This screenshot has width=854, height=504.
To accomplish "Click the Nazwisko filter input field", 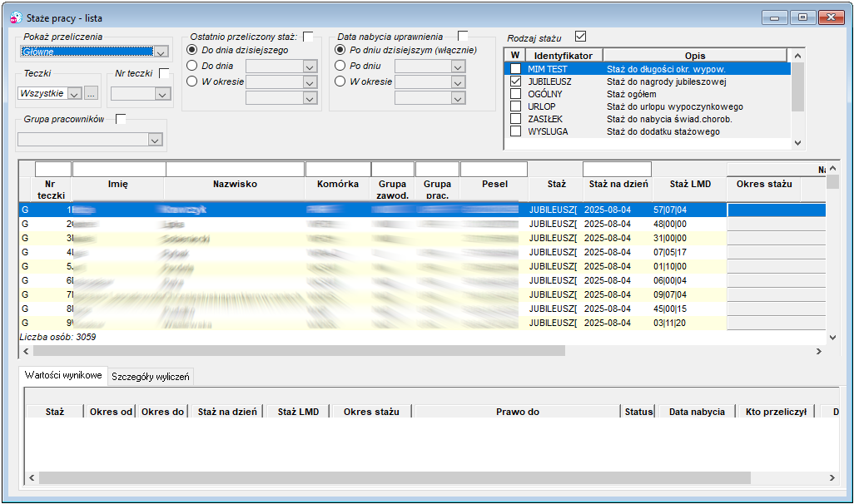I will point(235,170).
